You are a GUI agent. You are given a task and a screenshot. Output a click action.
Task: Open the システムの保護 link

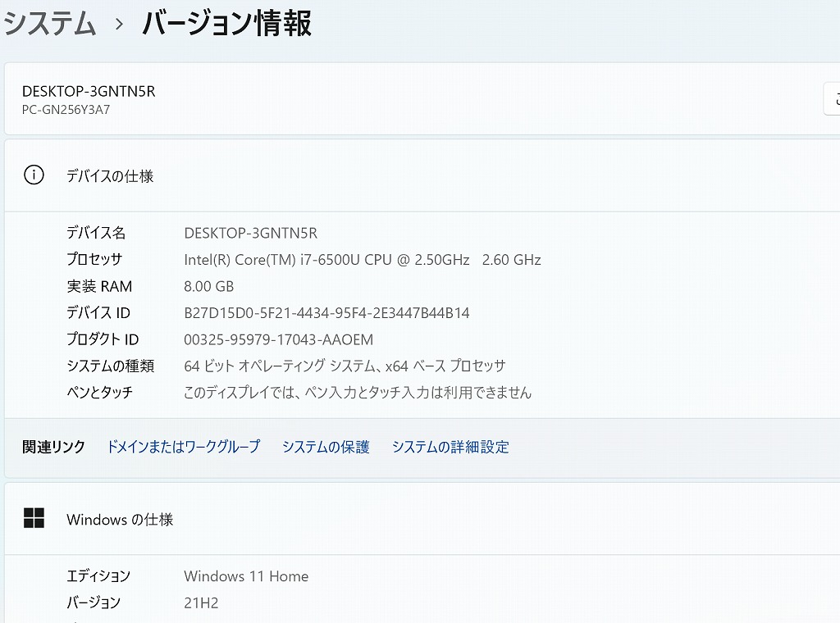[326, 447]
